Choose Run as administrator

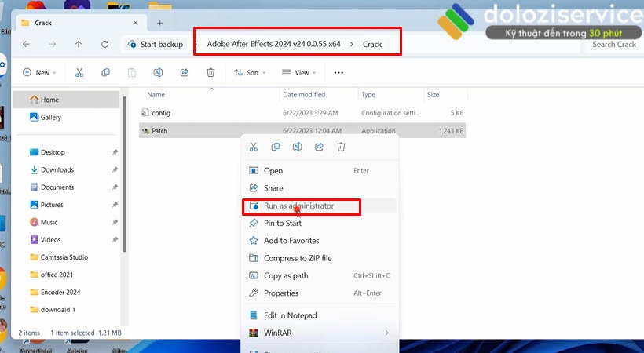click(320, 206)
